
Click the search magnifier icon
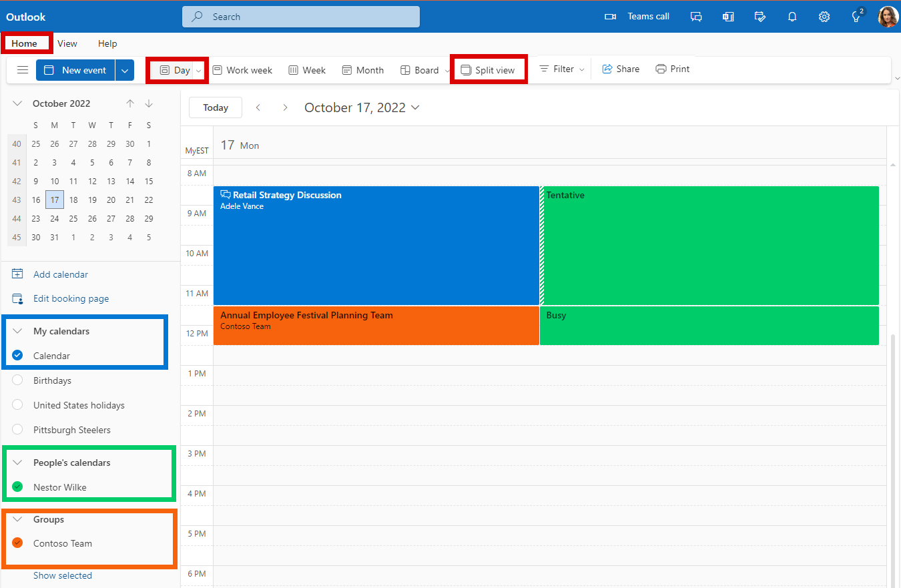click(197, 17)
